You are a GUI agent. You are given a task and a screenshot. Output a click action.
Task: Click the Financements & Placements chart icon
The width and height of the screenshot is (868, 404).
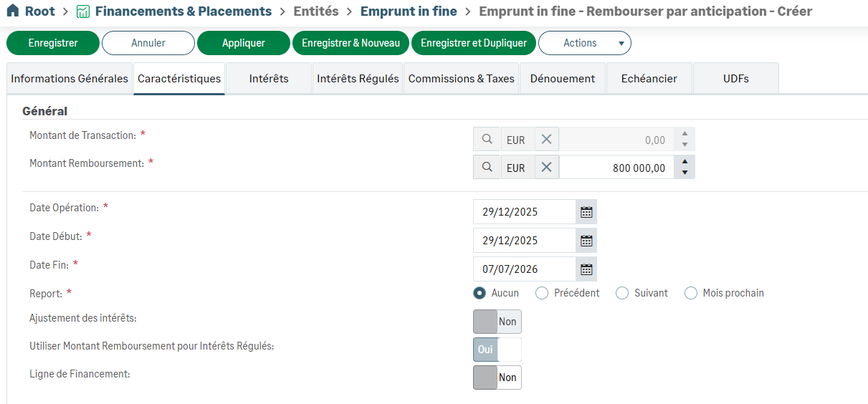83,11
